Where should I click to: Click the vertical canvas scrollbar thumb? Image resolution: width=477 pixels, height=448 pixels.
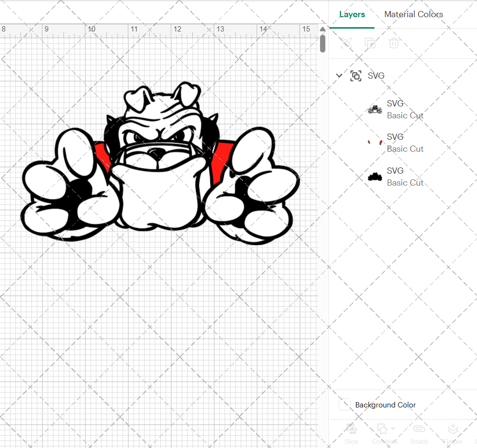click(x=322, y=43)
